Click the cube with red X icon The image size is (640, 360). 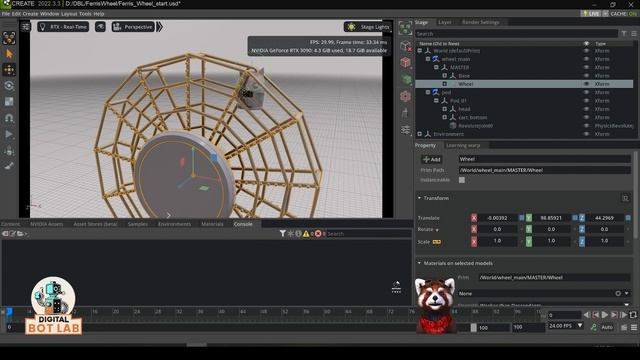point(405,46)
